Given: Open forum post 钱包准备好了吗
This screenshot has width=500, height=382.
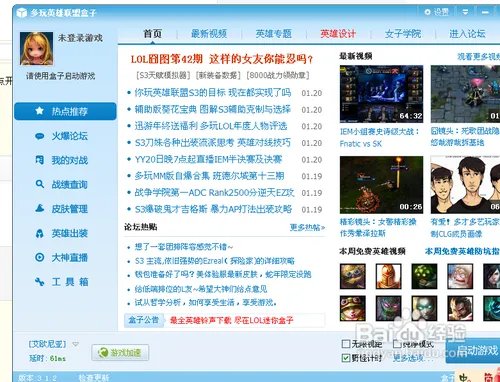Looking at the screenshot, I should tap(223, 275).
